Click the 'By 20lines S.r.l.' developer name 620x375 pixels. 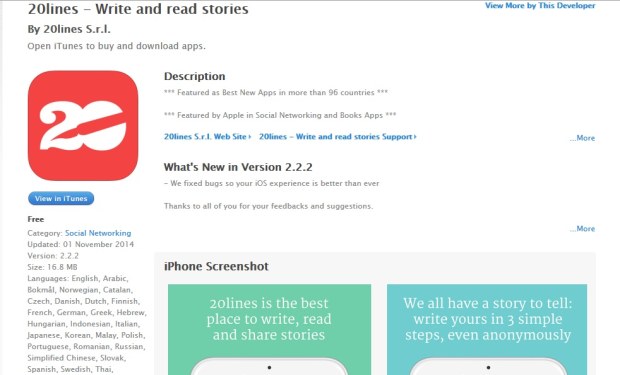pyautogui.click(x=69, y=29)
